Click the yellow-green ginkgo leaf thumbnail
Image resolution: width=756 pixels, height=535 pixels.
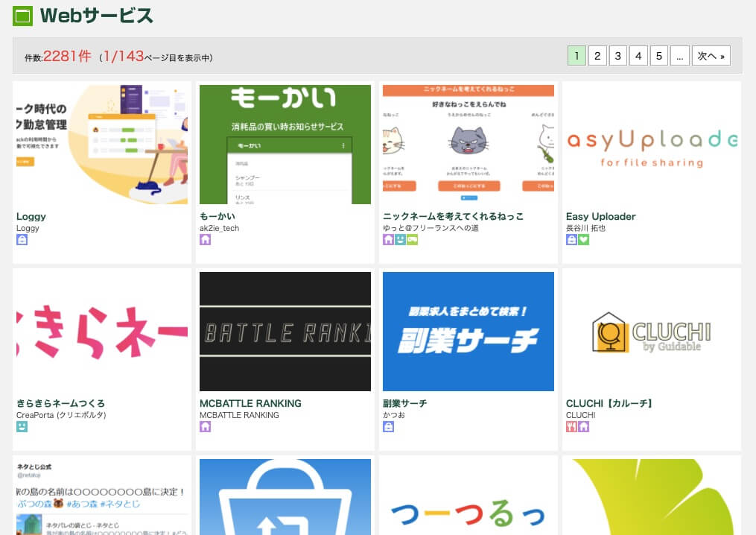click(652, 497)
